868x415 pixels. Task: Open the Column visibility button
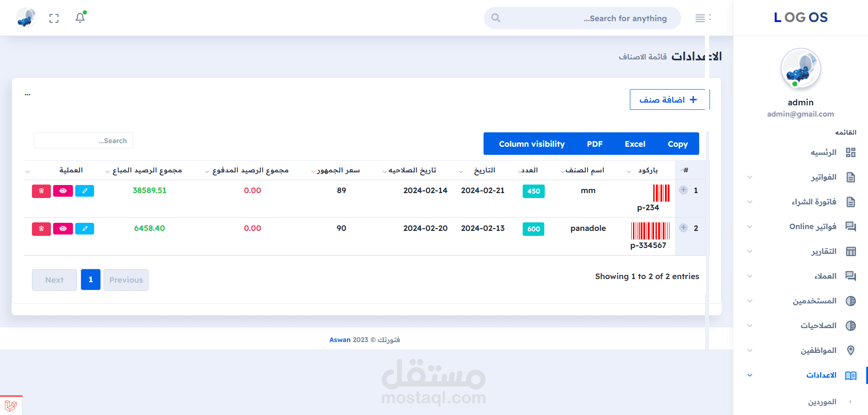click(532, 144)
